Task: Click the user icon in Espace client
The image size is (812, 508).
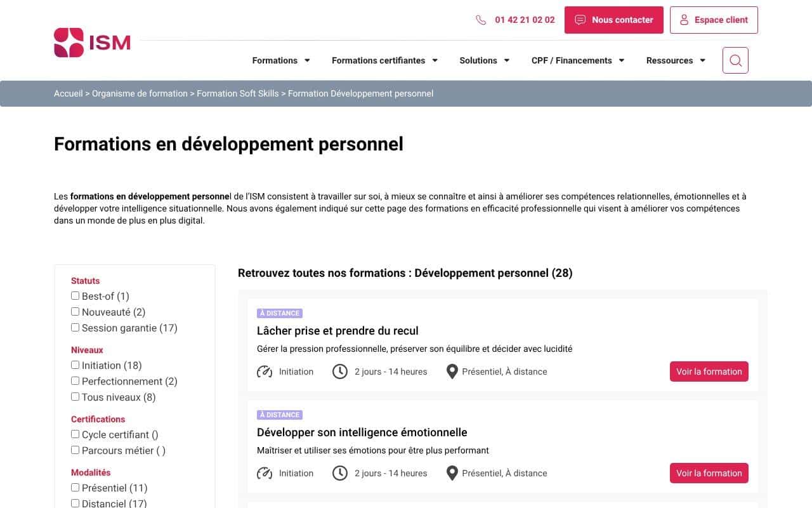Action: [x=684, y=20]
